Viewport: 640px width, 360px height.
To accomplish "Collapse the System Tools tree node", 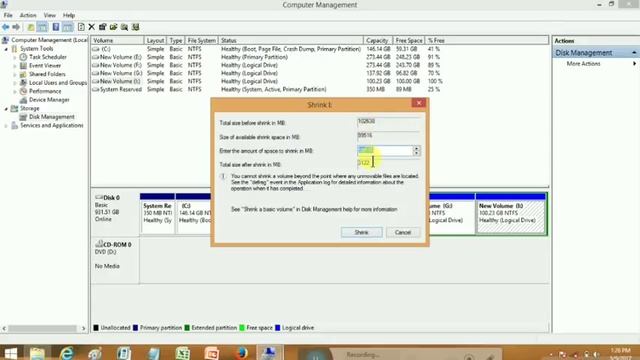I will [x=6, y=49].
